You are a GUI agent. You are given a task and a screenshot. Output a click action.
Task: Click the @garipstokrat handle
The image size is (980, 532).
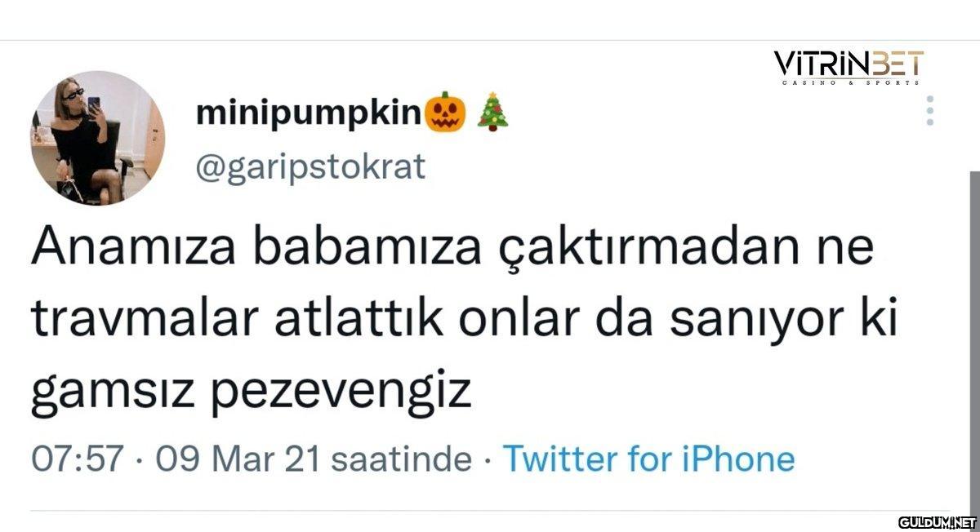pyautogui.click(x=310, y=167)
